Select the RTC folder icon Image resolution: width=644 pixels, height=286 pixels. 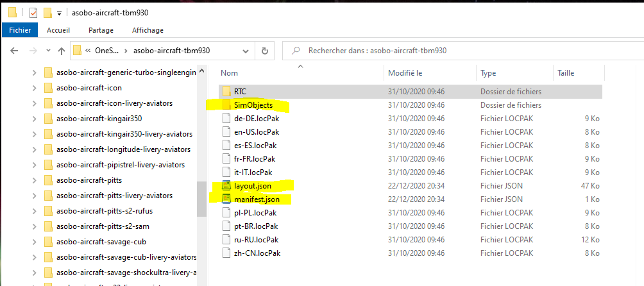(226, 91)
